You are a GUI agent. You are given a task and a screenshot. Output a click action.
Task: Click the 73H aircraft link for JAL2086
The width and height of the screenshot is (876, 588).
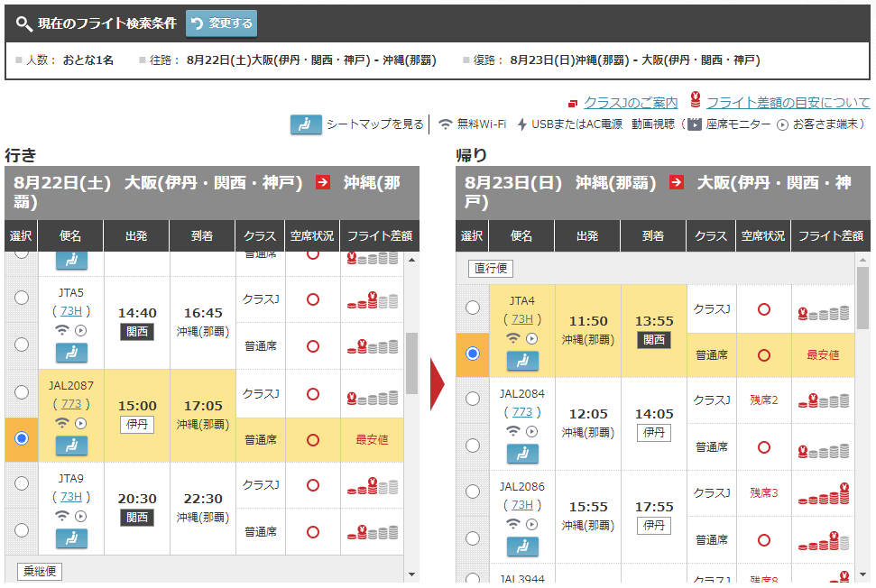522,504
